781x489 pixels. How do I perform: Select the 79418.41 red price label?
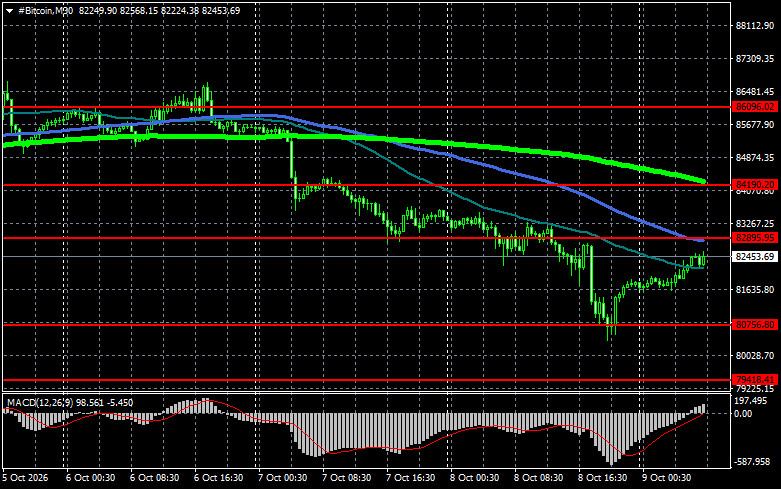click(755, 379)
